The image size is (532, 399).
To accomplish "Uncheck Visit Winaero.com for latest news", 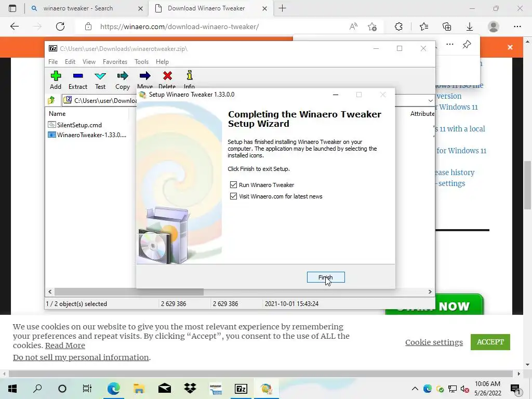I will [233, 196].
